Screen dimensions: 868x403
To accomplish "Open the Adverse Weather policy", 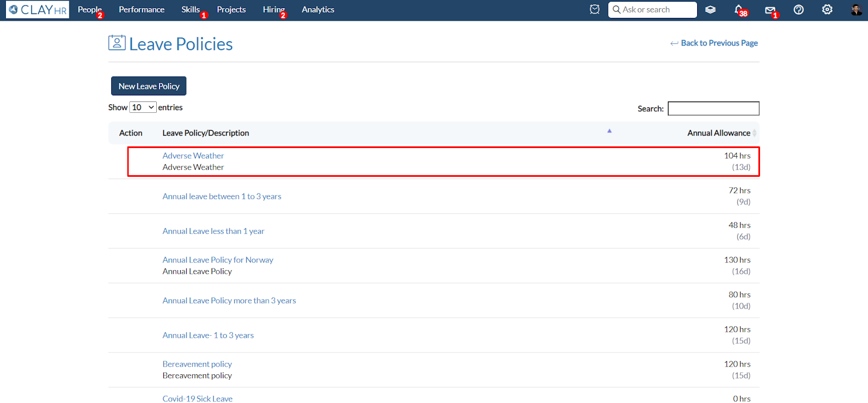I will pos(193,156).
